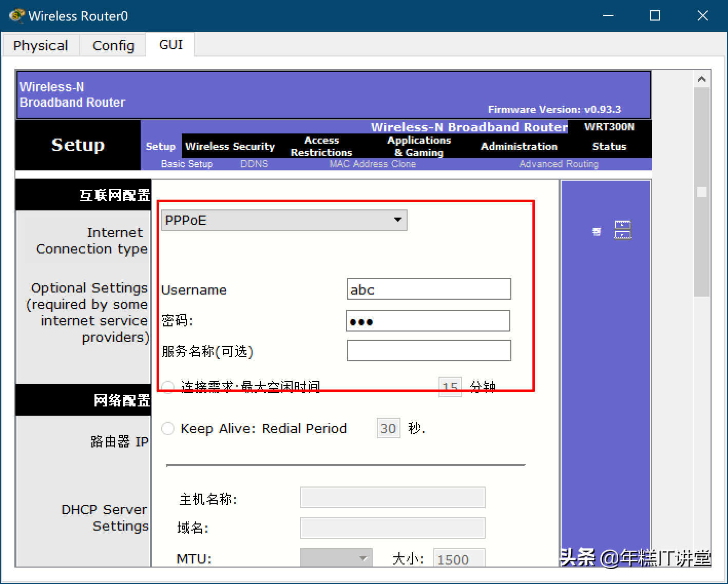
Task: Go to the DDNS subpage
Action: 254,164
